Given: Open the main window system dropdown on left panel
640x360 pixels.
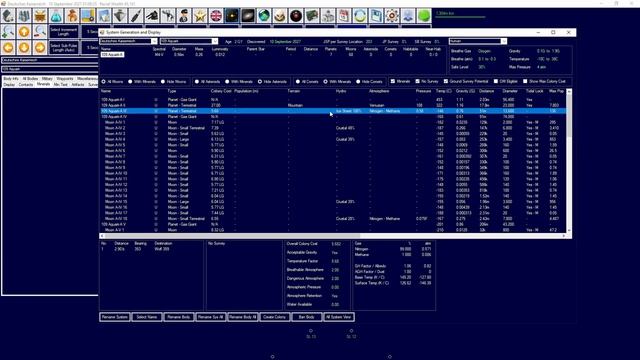Looking at the screenshot, I should click(x=50, y=69).
